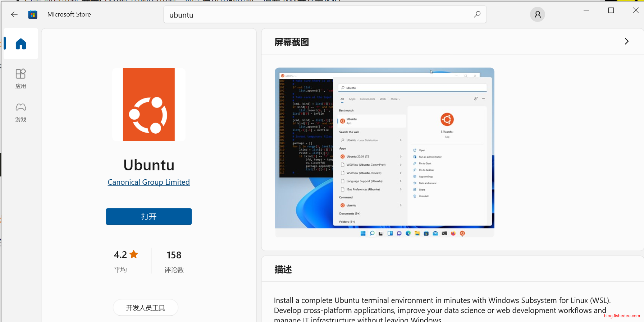Open the Canonical Group Limited publisher link
Screen dimensions: 644x322
(149, 182)
